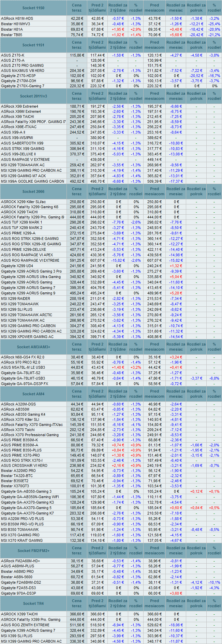Click the Socket AM3/AM3+ section header
Viewport: 222px width, 644px height.
33,347
